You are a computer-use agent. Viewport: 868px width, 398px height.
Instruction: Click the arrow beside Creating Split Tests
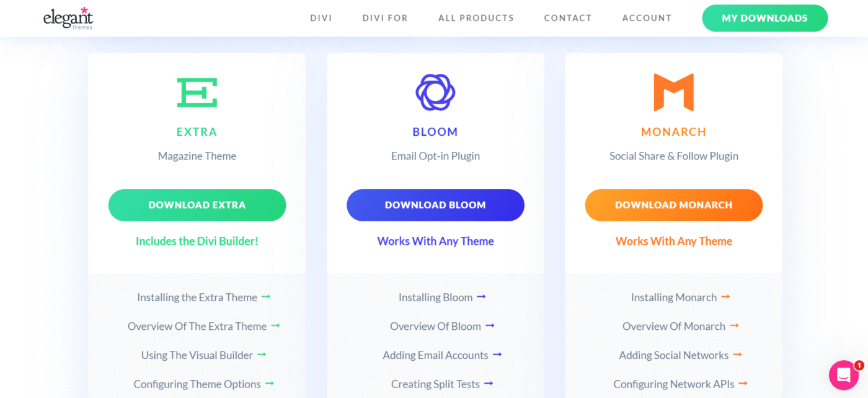click(489, 384)
